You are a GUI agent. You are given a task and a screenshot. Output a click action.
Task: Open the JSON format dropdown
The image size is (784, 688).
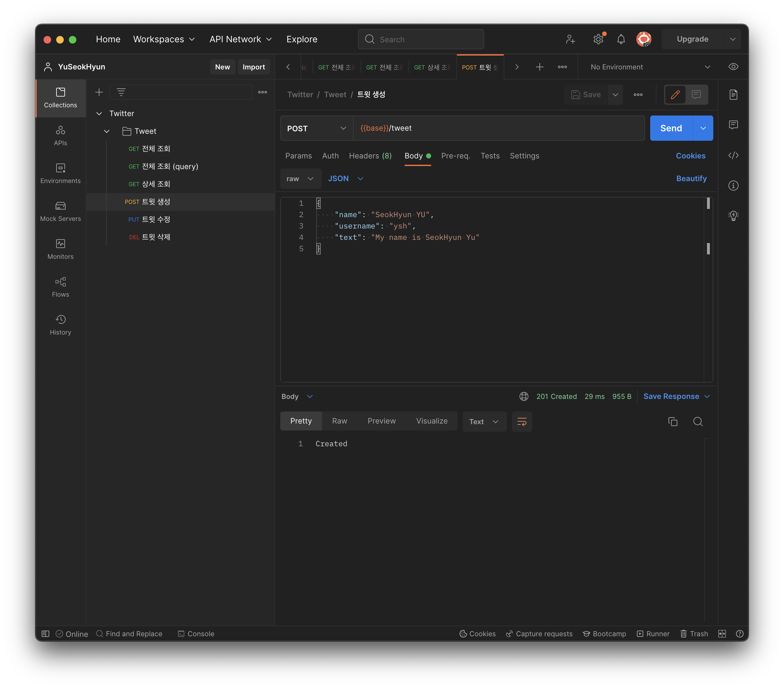[345, 179]
